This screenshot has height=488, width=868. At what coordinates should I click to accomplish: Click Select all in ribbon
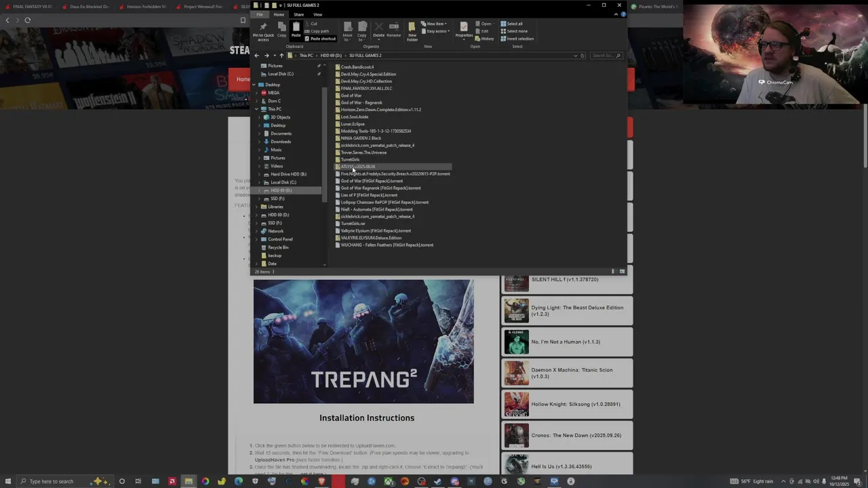(512, 24)
